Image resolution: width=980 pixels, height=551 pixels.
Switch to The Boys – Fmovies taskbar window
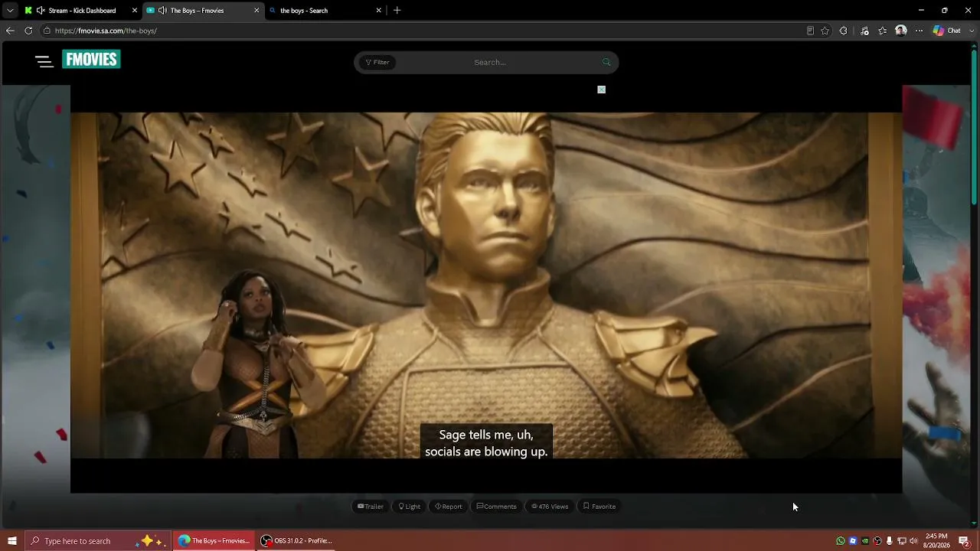[214, 541]
